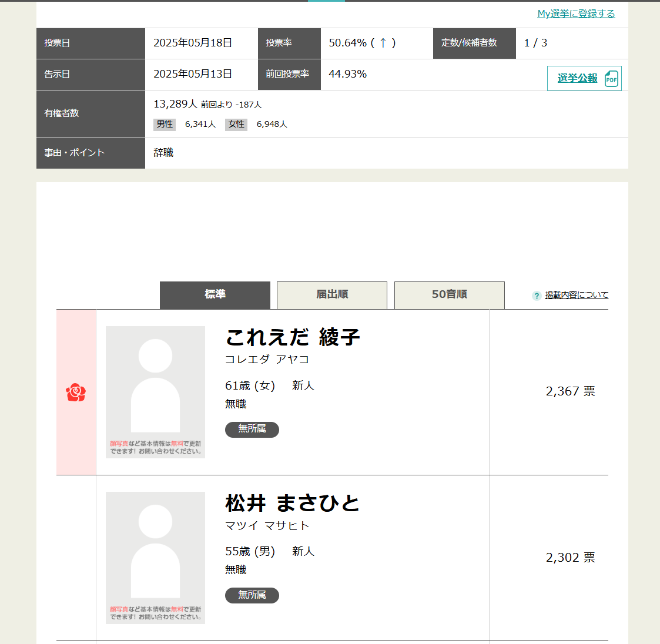The height and width of the screenshot is (644, 660).
Task: Select 61歳 (女) age text
Action: [x=250, y=385]
